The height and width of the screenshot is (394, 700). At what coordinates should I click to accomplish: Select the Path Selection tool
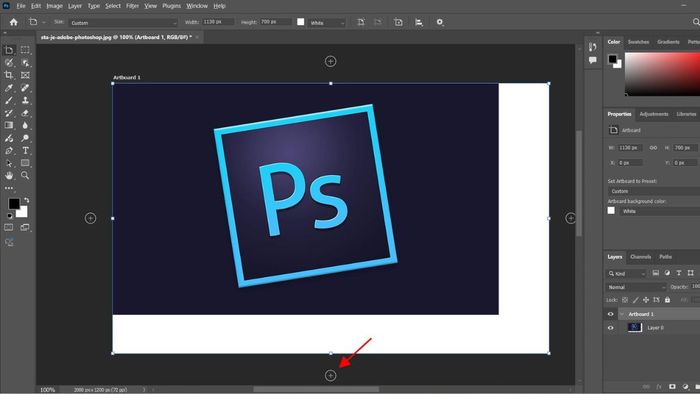9,163
